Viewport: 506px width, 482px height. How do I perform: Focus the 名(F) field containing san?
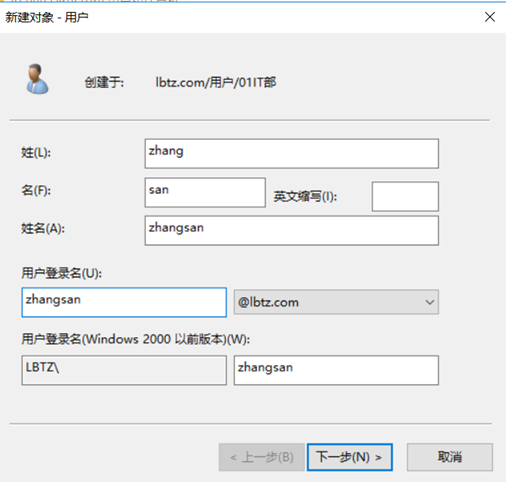[205, 192]
